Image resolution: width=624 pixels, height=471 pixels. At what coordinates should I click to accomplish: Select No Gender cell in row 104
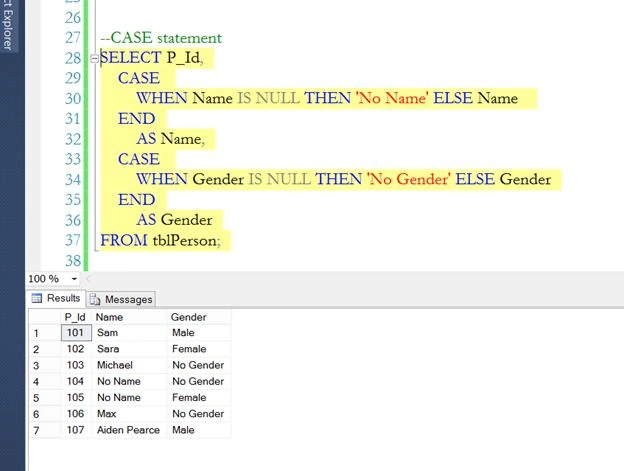199,381
